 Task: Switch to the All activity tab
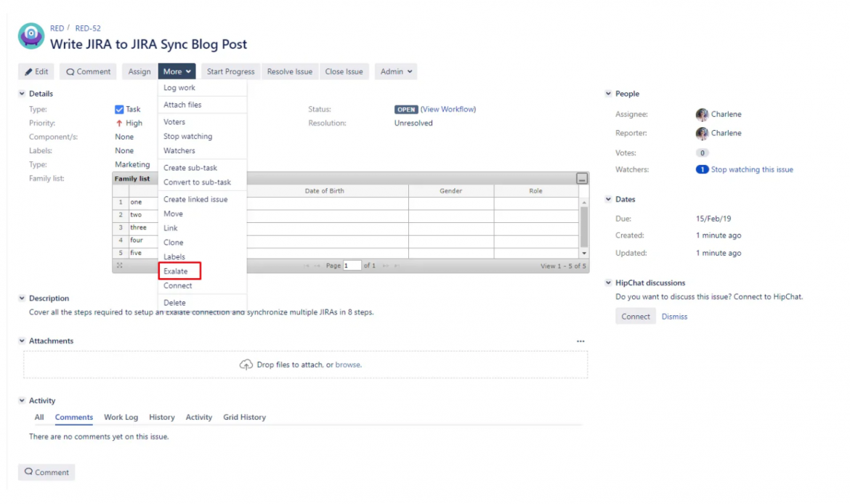(x=39, y=418)
